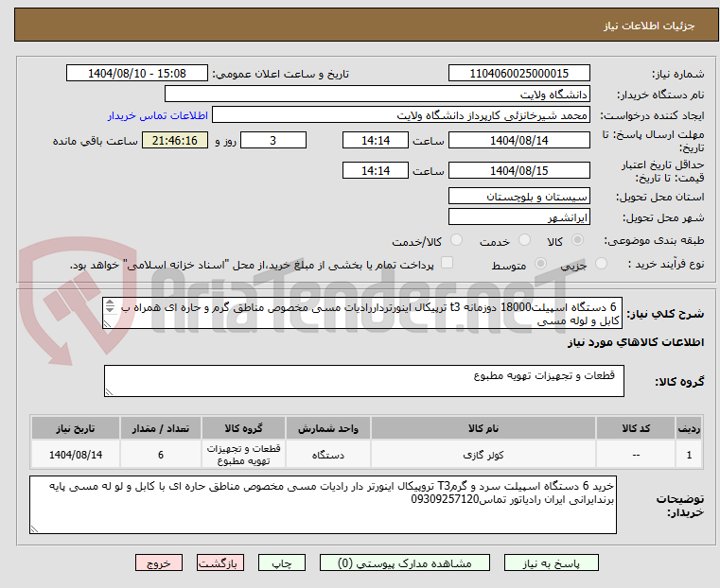Click the quantity cell showing 6
The width and height of the screenshot is (720, 588).
tap(160, 455)
